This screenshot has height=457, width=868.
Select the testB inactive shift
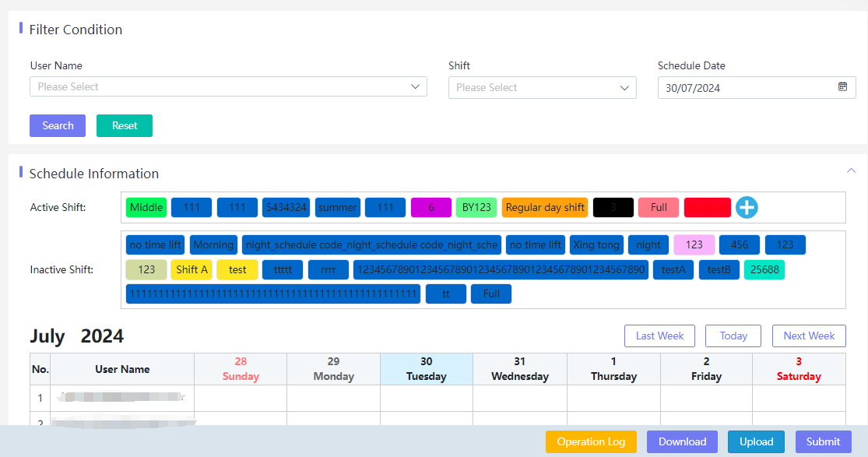pyautogui.click(x=719, y=270)
